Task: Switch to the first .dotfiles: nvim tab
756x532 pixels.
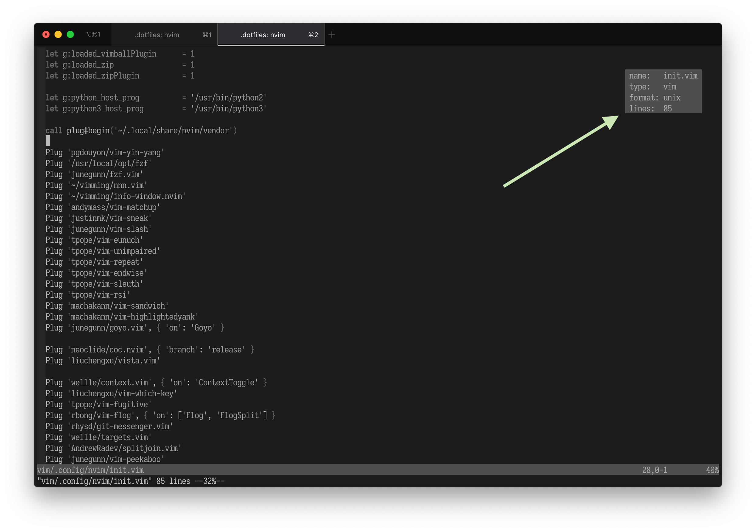Action: tap(157, 35)
